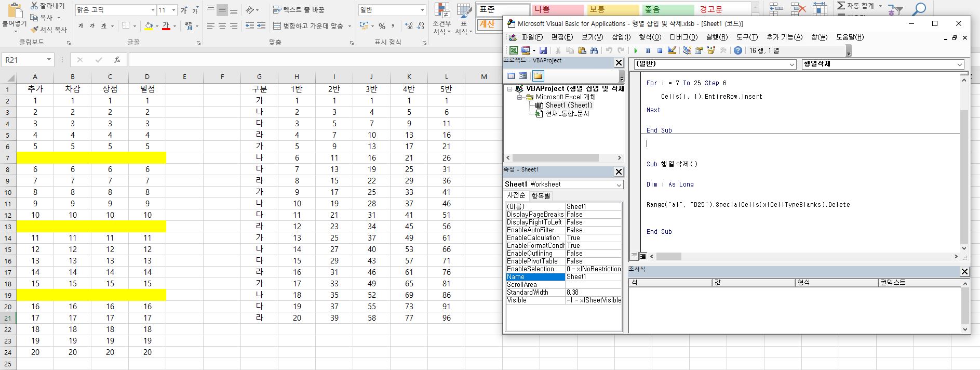The image size is (980, 370).
Task: Toggle wrap text (텍스트 줄 바꿈)
Action: pyautogui.click(x=299, y=10)
